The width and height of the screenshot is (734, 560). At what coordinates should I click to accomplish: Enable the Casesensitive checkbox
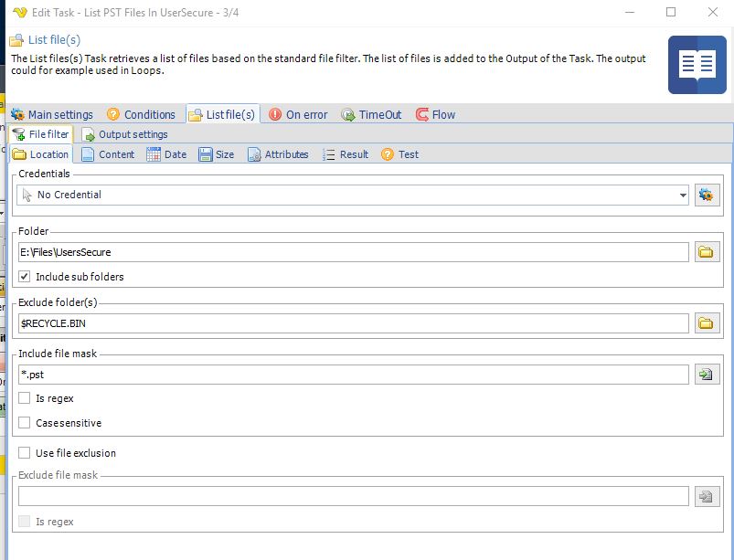pos(25,423)
